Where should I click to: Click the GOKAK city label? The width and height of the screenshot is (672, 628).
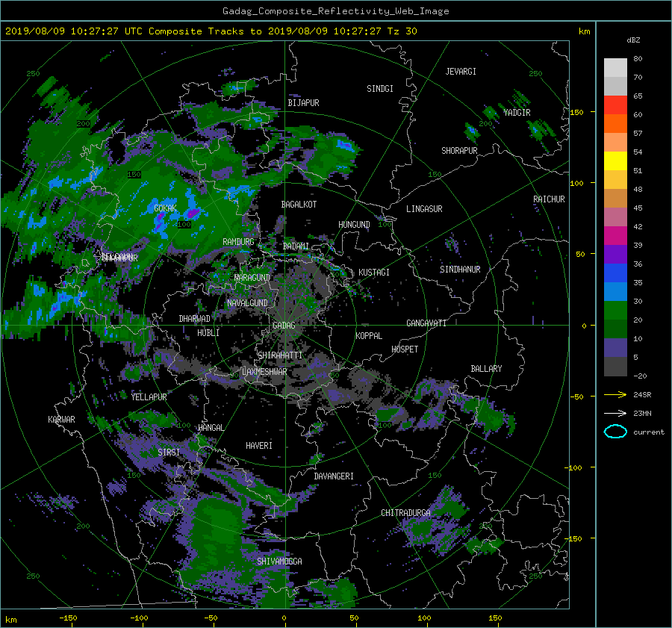tap(165, 208)
